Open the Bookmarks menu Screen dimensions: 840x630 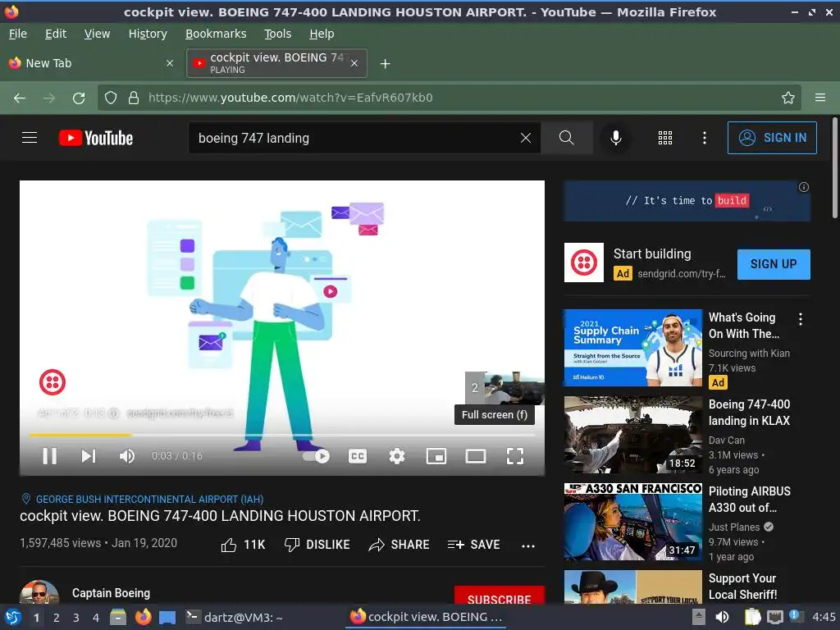click(216, 34)
